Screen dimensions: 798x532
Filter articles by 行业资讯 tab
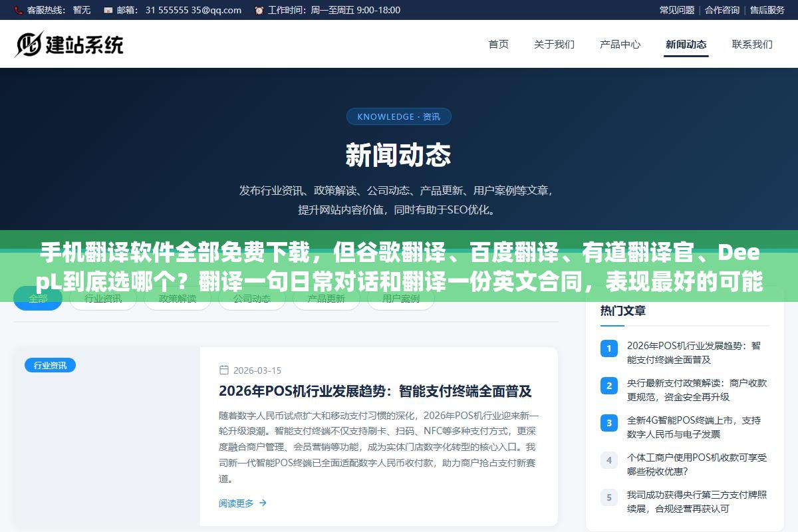[x=103, y=299]
